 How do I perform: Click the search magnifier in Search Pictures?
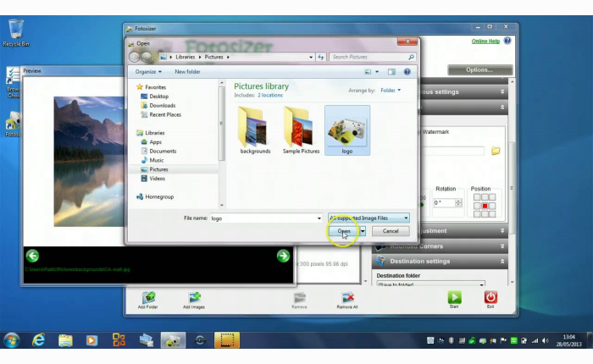(411, 57)
